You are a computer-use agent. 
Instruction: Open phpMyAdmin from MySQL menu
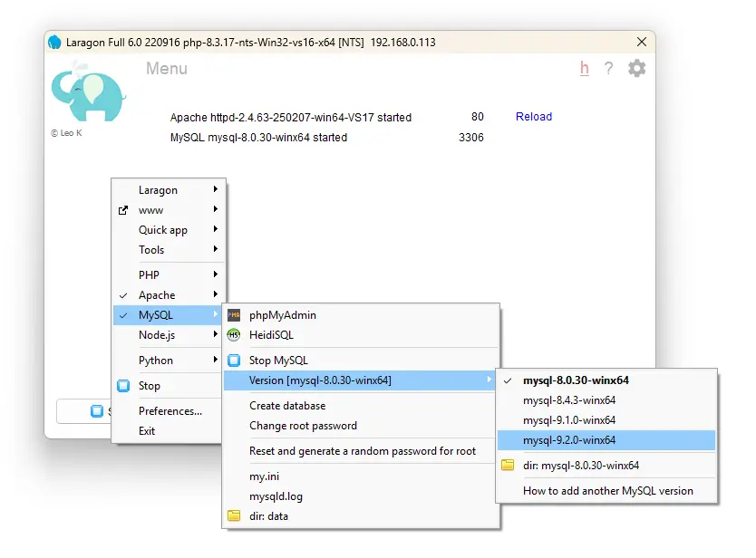(360, 315)
